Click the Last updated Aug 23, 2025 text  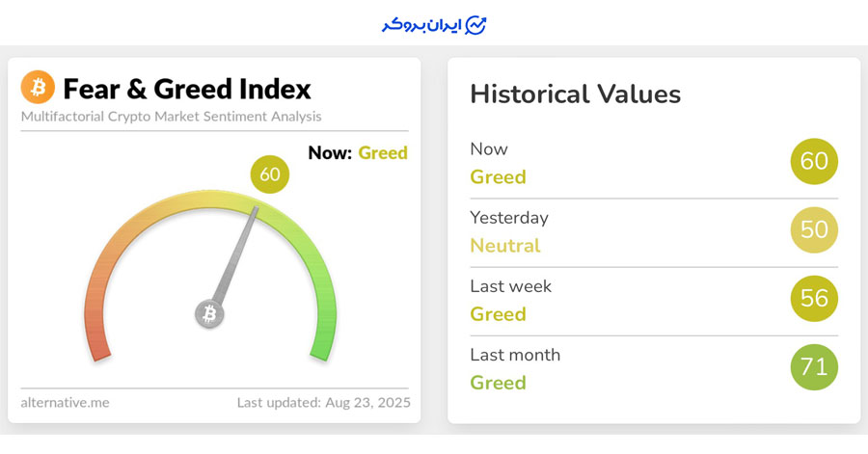pyautogui.click(x=324, y=402)
